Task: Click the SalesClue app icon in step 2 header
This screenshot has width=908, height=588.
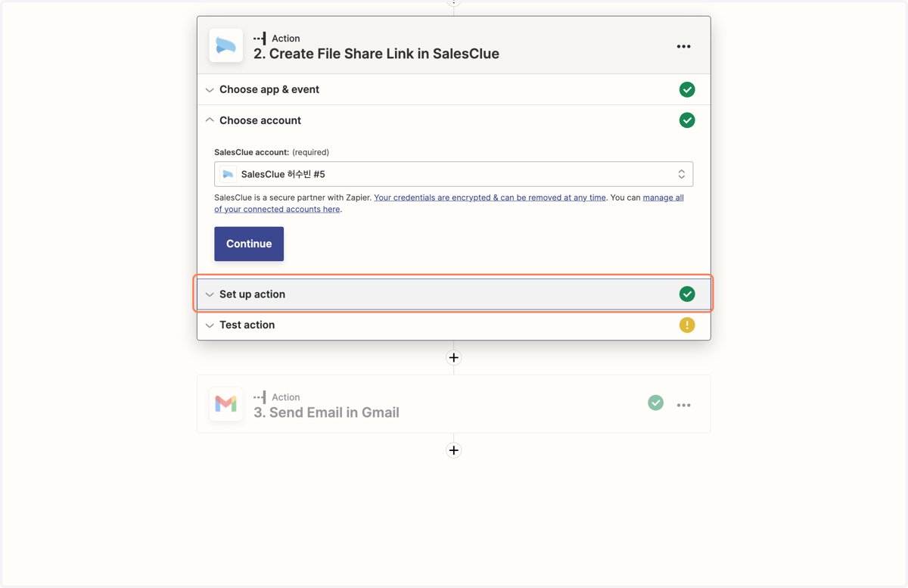Action: click(x=226, y=45)
